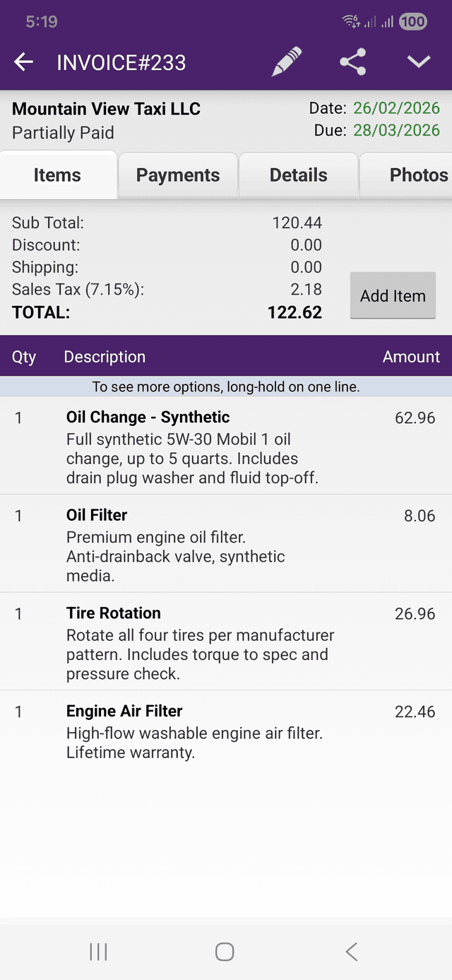Share the invoice using the share icon
Viewport: 452px width, 980px height.
352,61
